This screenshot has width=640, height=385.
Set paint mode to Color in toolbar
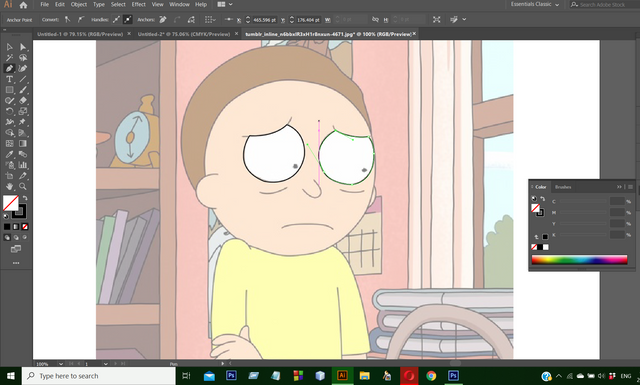tap(7, 227)
